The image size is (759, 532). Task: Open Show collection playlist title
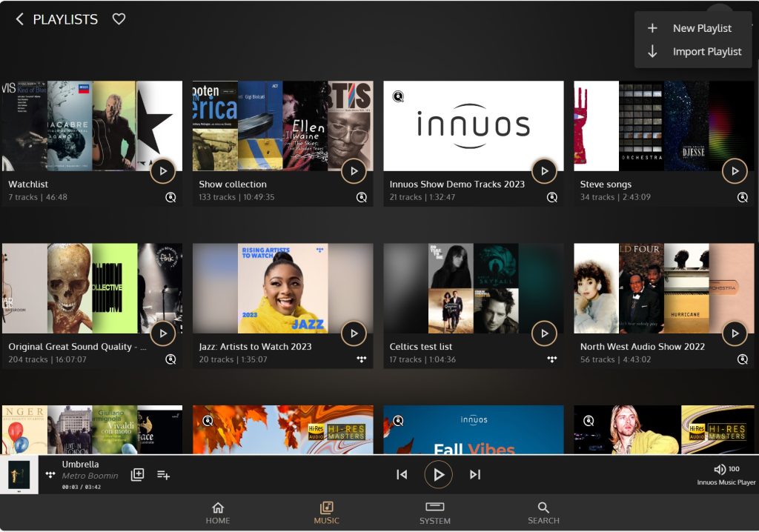[x=232, y=184]
